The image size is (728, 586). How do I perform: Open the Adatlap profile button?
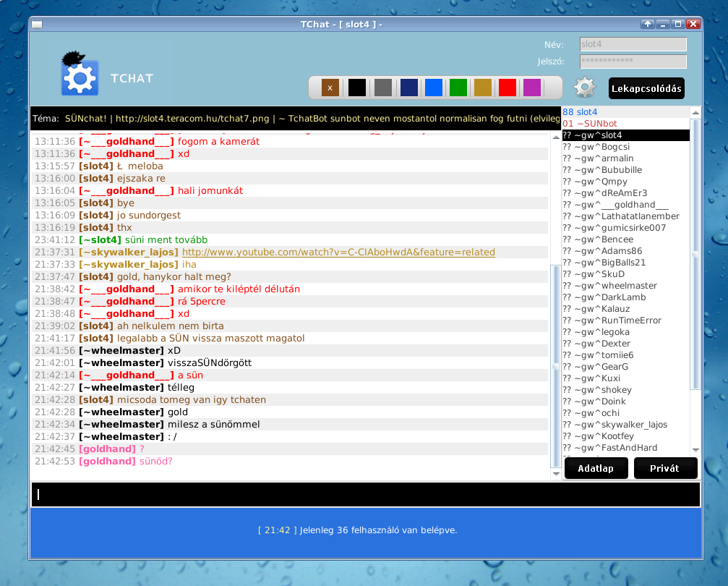point(595,468)
